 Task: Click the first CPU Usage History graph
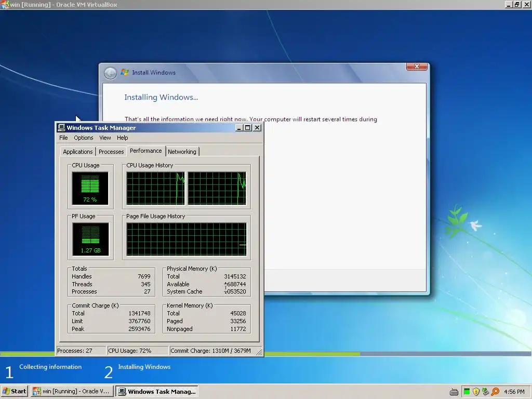pos(156,188)
